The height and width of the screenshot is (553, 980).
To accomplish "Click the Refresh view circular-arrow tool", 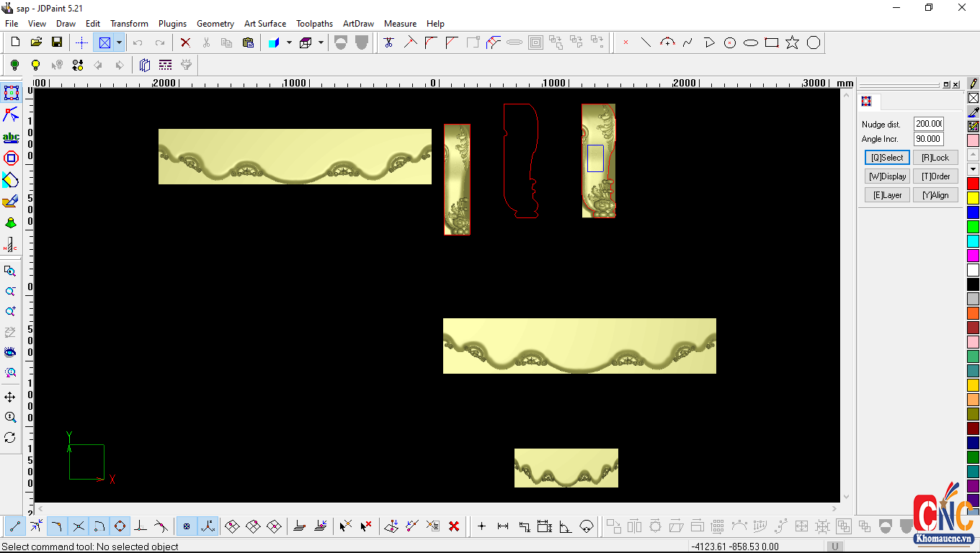I will tap(11, 437).
